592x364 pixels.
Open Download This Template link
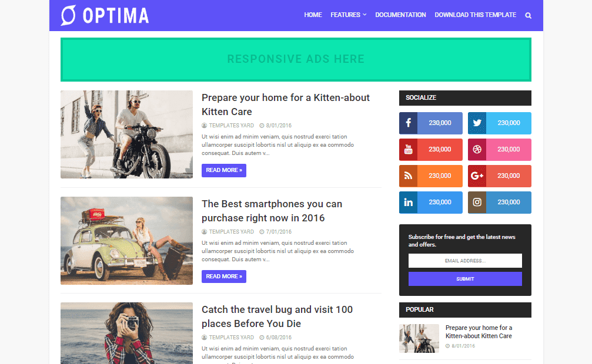476,15
